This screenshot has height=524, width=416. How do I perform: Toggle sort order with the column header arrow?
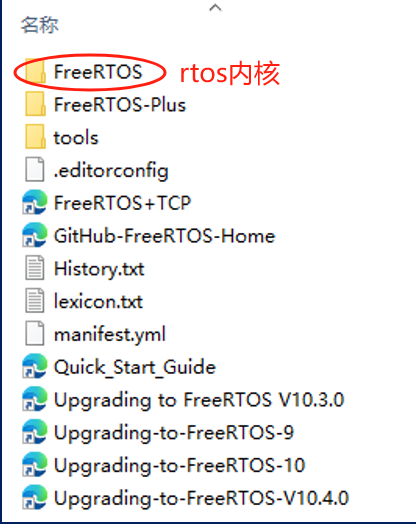coord(216,7)
